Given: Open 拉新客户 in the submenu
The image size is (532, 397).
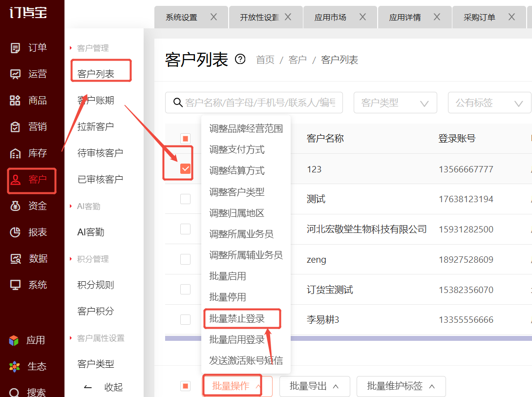Looking at the screenshot, I should (95, 127).
